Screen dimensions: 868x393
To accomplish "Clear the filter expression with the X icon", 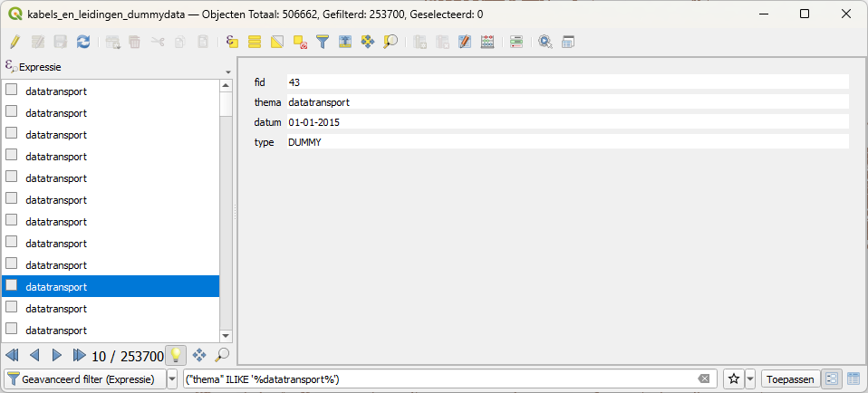I will pos(704,379).
